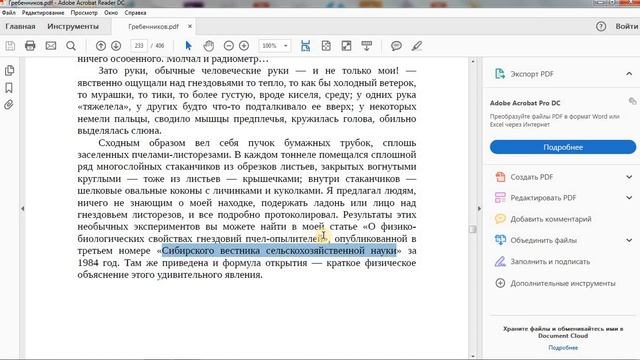Expand the Объединить файлы chevron
Image resolution: width=640 pixels, height=360 pixels.
629,240
